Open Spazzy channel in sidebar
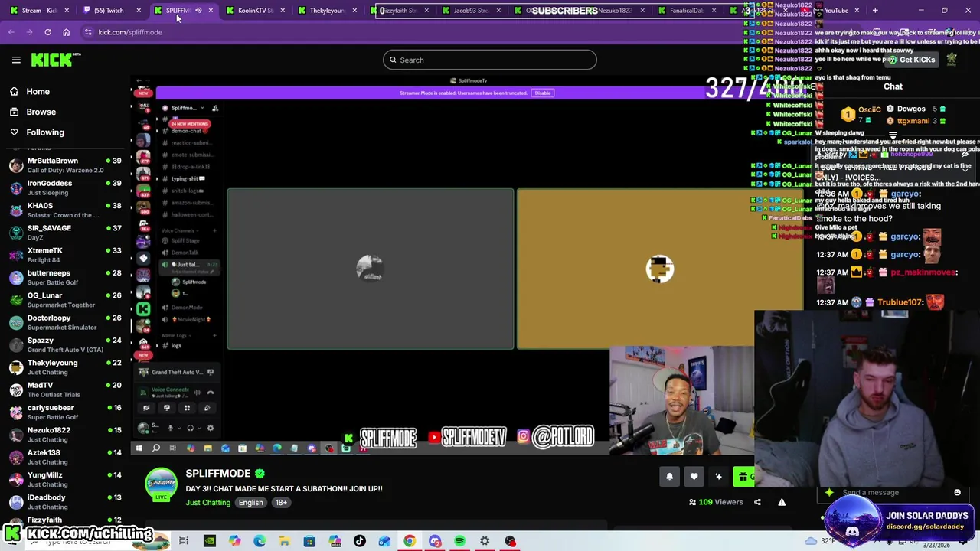Viewport: 980px width, 551px height. [65, 344]
